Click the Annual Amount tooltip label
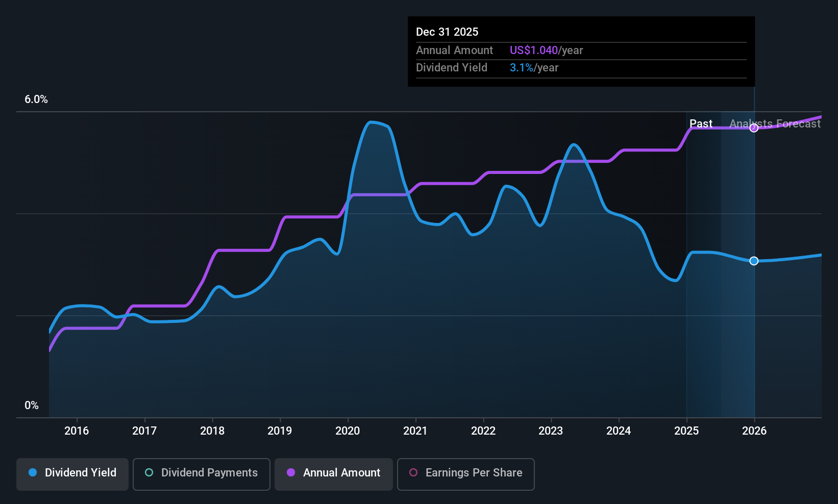The image size is (838, 504). tap(454, 51)
